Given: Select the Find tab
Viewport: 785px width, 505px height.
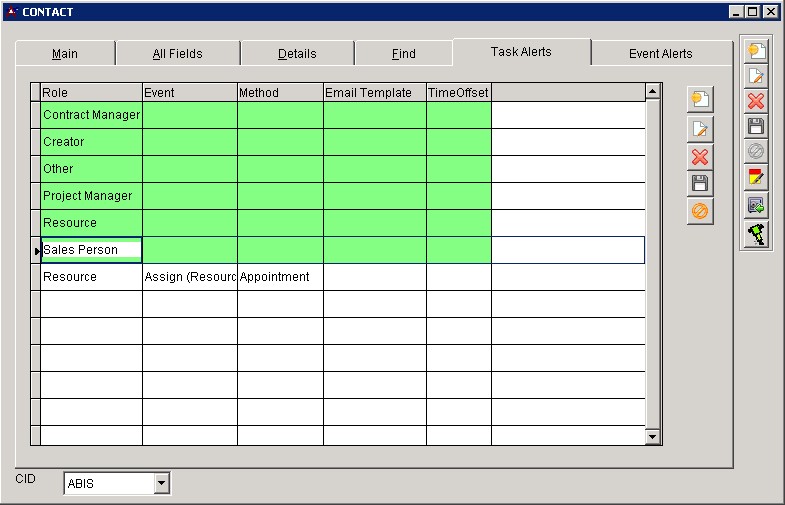Looking at the screenshot, I should tap(403, 54).
